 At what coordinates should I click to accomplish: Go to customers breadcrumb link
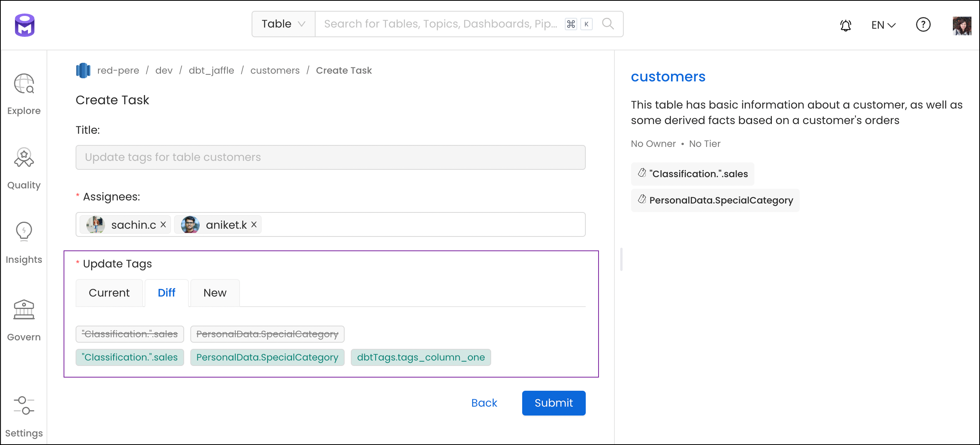point(275,71)
